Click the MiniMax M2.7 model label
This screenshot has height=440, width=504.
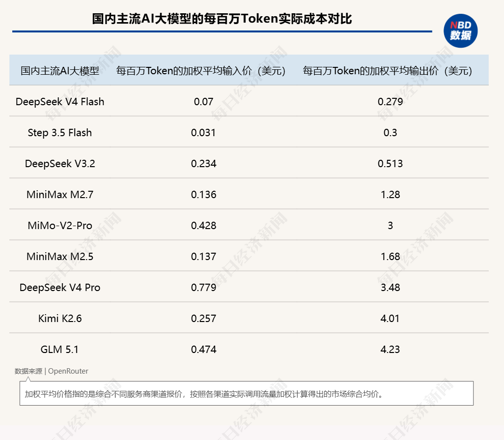[60, 195]
